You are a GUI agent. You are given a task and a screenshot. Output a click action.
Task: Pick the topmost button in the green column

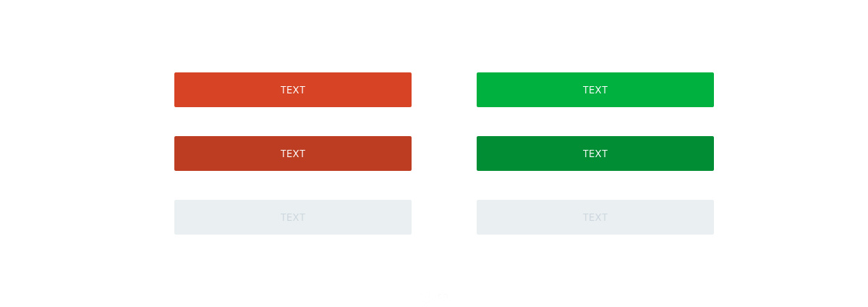pos(595,90)
